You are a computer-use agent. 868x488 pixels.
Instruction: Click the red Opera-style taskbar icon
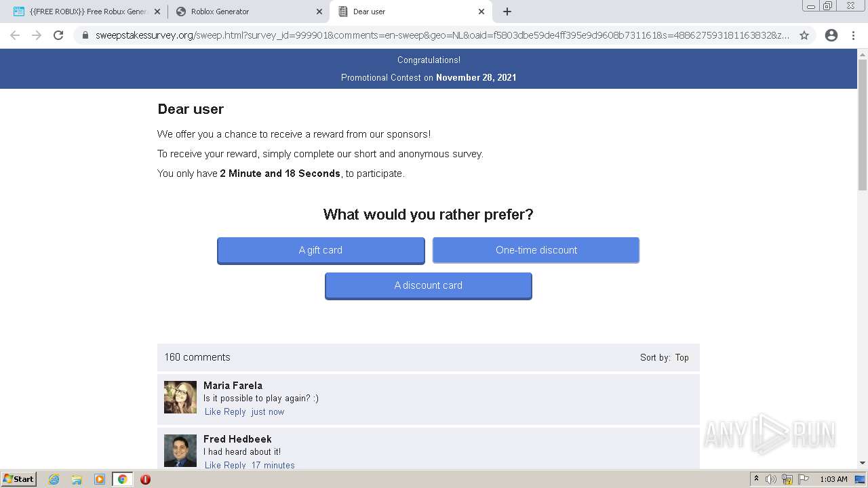tap(145, 479)
